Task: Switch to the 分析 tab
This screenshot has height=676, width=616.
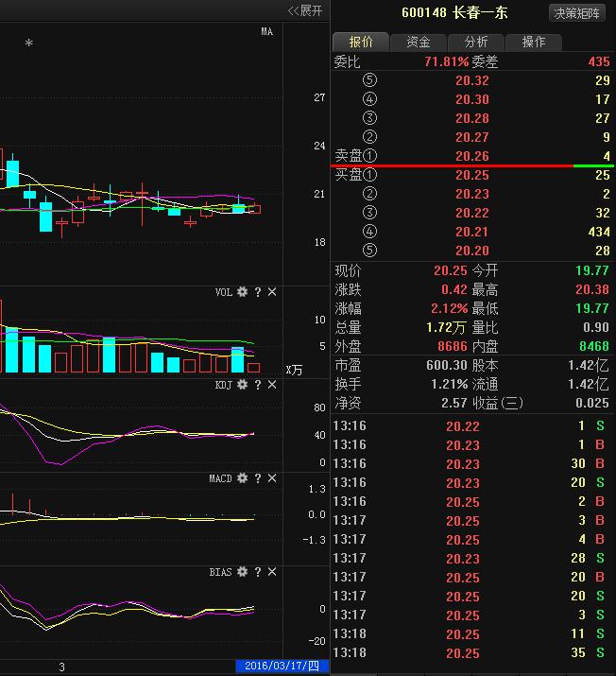Action: tap(476, 42)
